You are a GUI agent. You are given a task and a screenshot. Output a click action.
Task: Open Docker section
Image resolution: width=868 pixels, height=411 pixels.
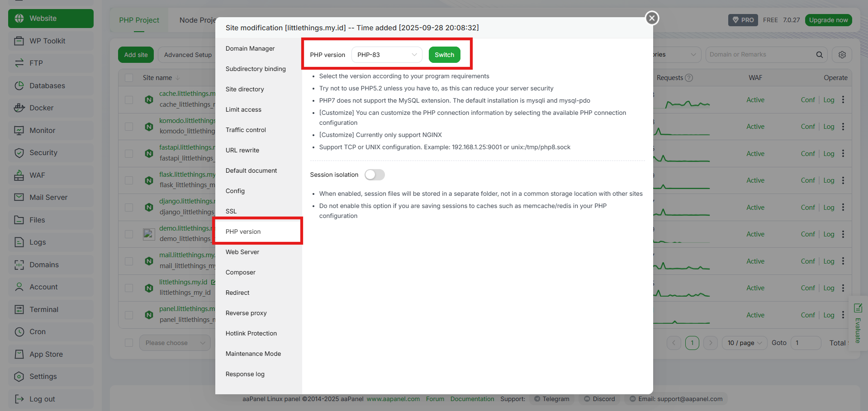pyautogui.click(x=51, y=108)
